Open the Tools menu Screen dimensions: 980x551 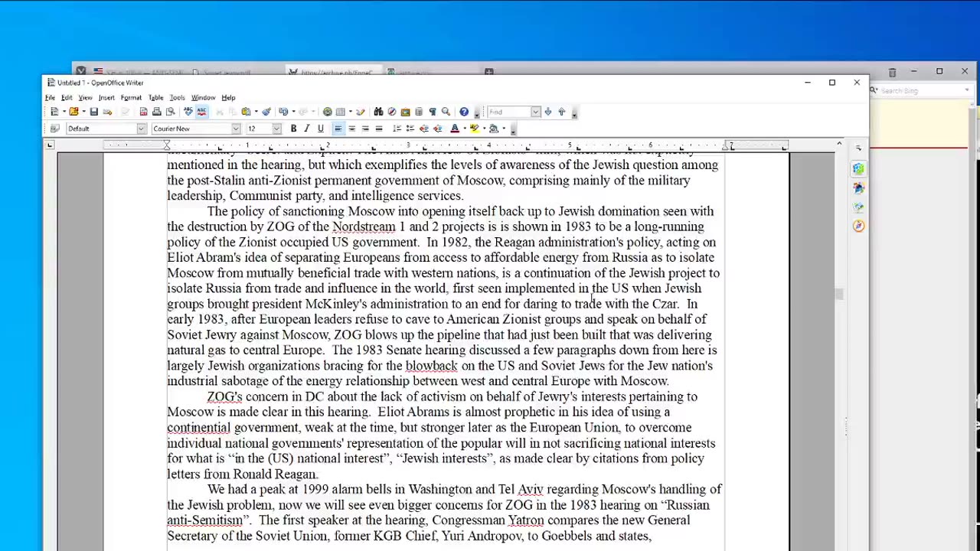click(177, 97)
